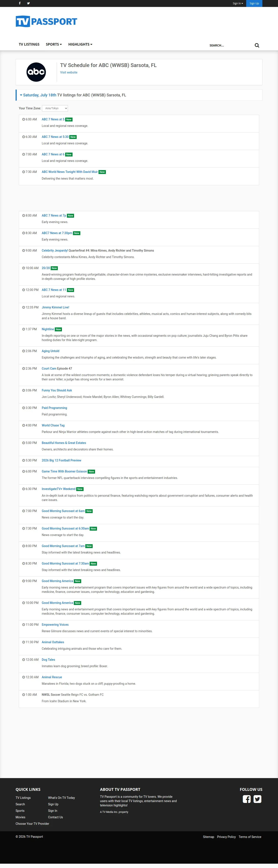Open Contact Us footer link
The image size is (278, 868).
click(x=55, y=817)
